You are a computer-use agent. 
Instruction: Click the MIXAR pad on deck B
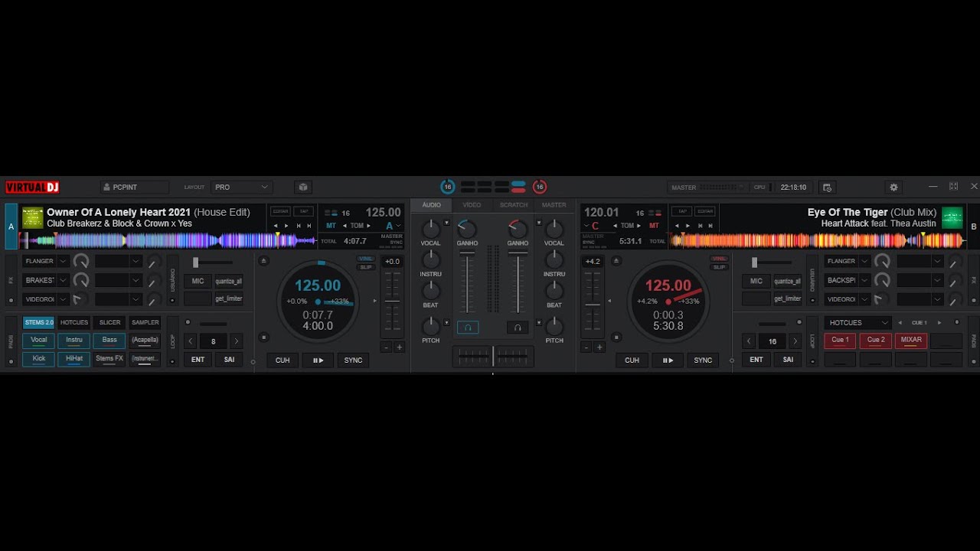coord(911,341)
